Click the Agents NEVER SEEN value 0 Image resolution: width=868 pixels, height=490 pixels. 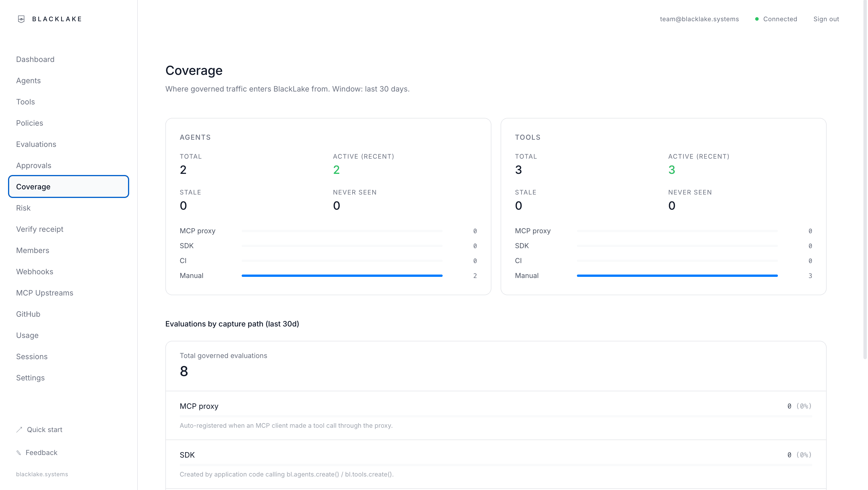click(337, 206)
